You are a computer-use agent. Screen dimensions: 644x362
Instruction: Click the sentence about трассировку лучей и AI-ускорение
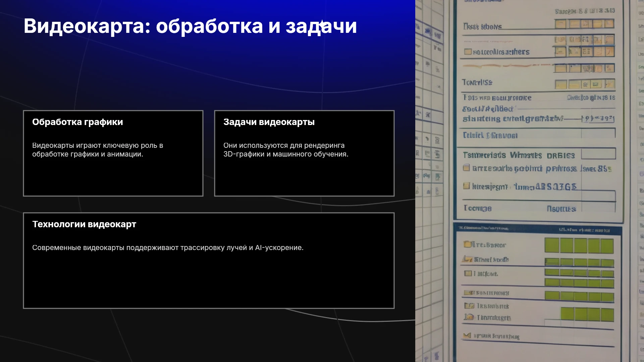(168, 248)
